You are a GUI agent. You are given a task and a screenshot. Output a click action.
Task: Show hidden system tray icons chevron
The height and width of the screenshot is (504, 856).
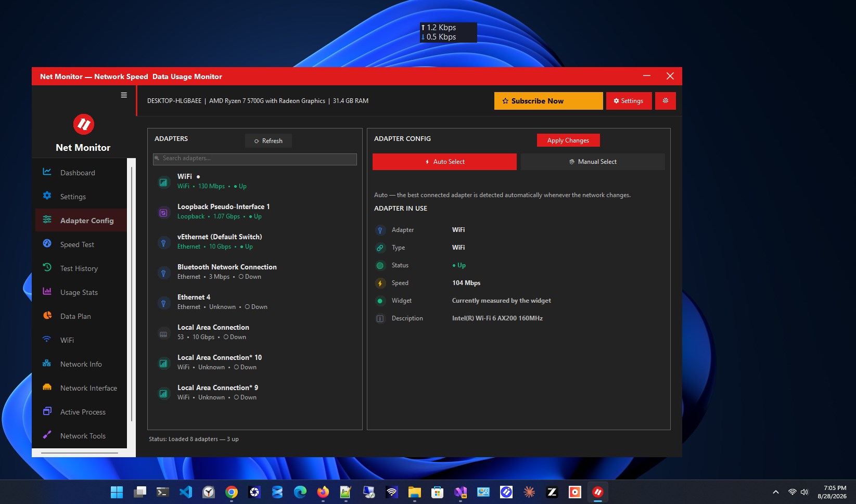tap(776, 492)
